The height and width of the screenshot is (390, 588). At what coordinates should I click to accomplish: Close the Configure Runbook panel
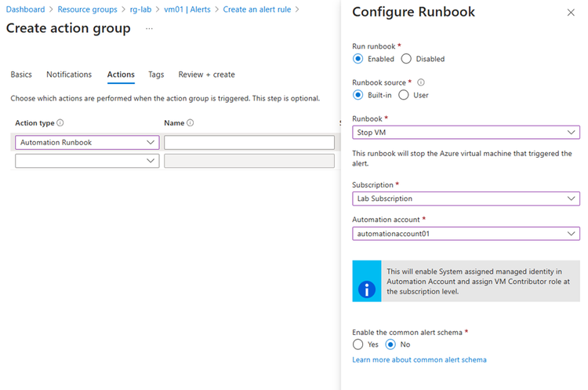[x=570, y=13]
